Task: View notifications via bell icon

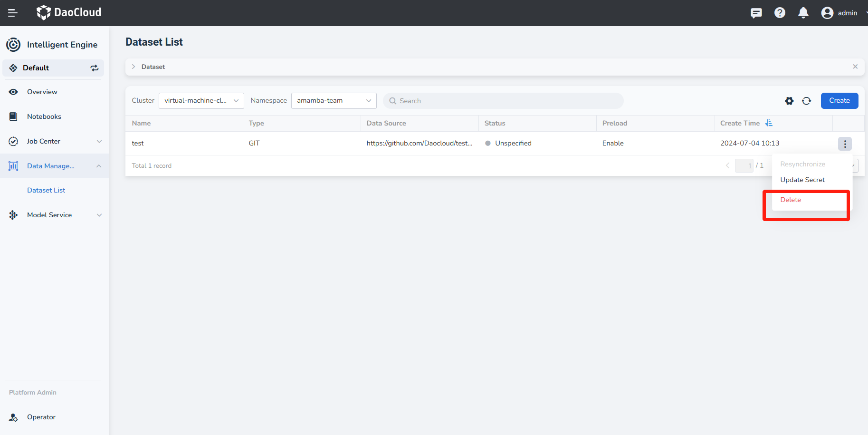Action: point(803,13)
